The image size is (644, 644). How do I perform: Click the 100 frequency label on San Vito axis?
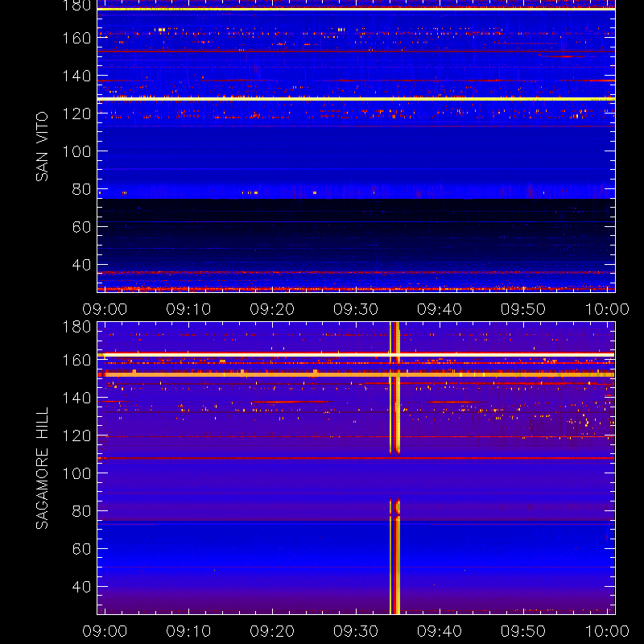(x=76, y=151)
